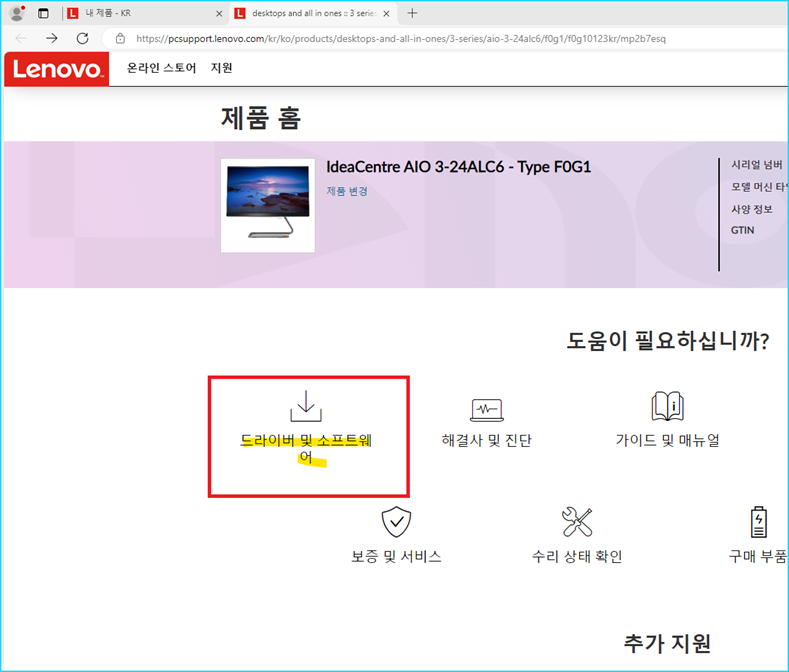Screen dimensions: 789x672
Task: Open the browser profile avatar icon
Action: point(17,13)
